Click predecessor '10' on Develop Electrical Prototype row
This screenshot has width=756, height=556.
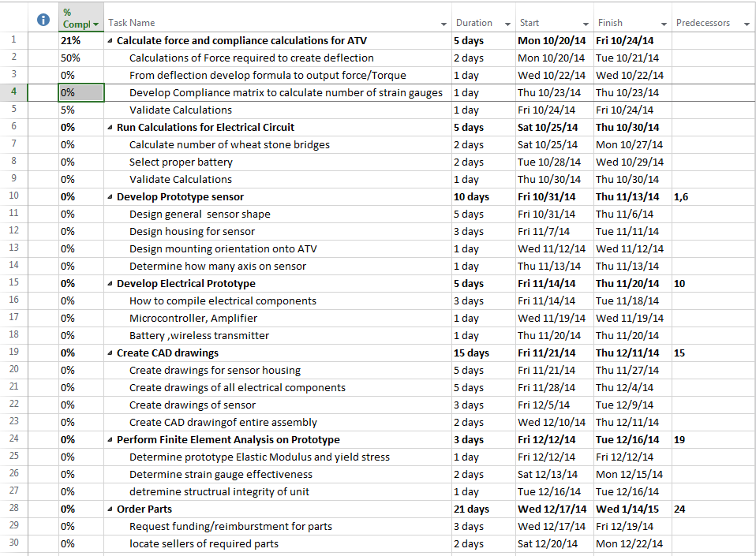click(713, 283)
